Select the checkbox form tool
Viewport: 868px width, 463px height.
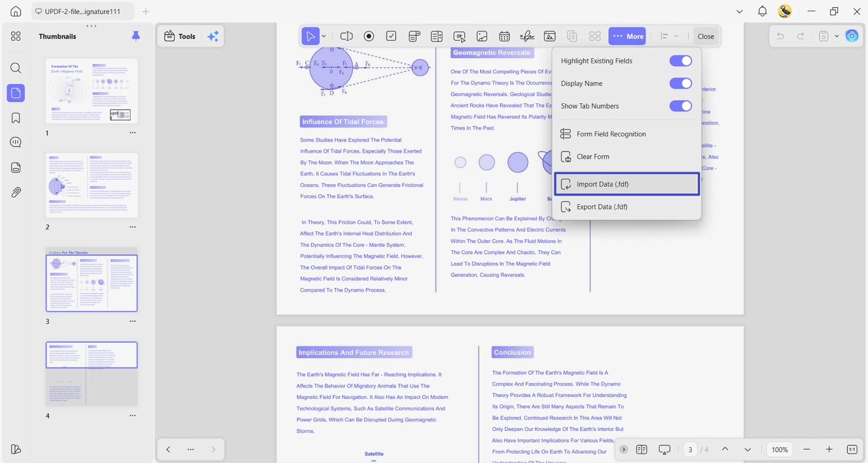391,36
